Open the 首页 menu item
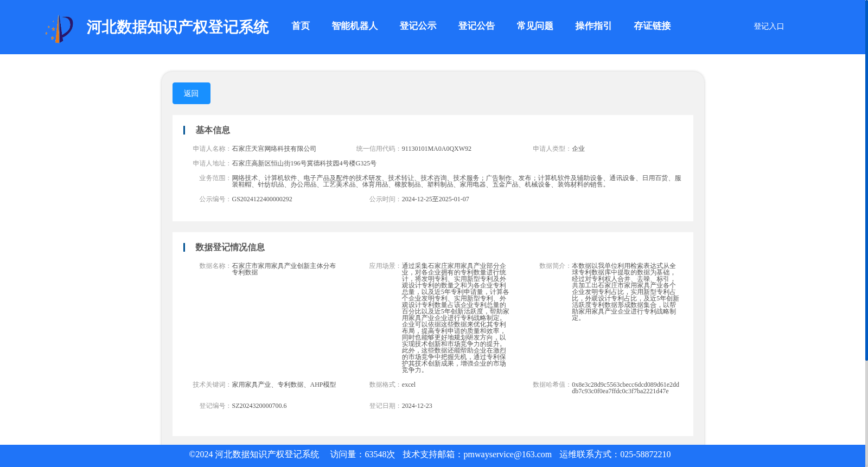This screenshot has height=467, width=868. point(301,26)
